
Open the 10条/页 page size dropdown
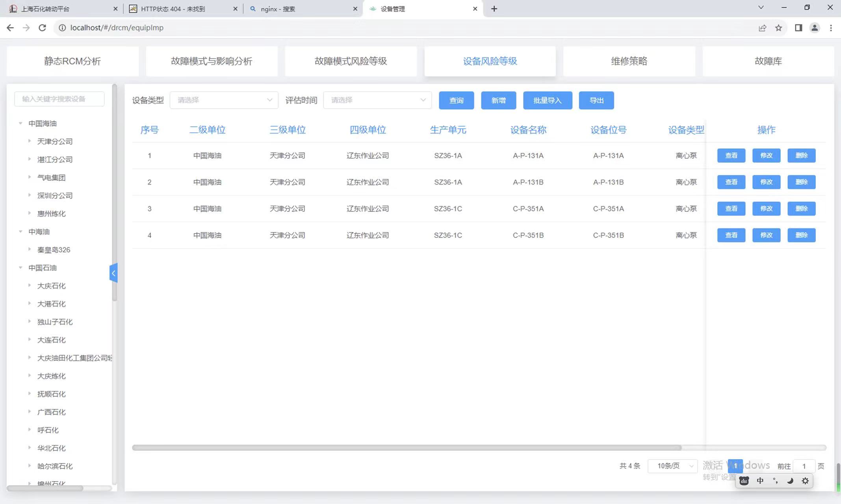coord(672,466)
